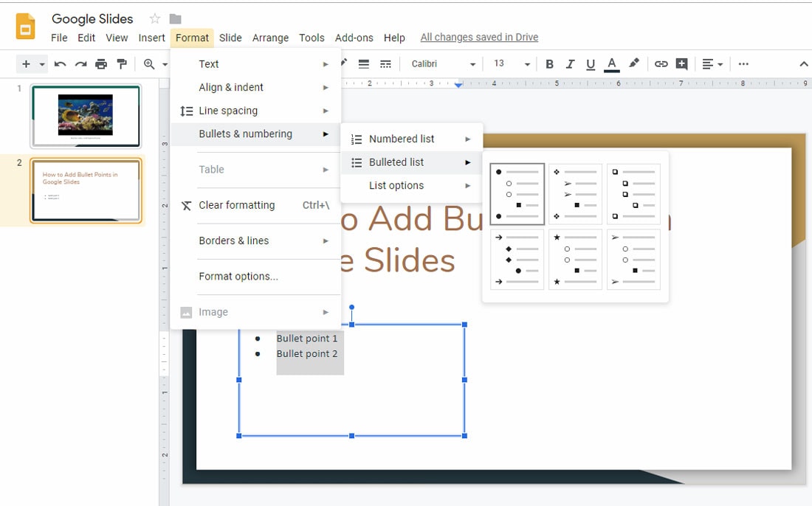The width and height of the screenshot is (812, 506).
Task: Expand the Line spacing submenu
Action: tap(256, 111)
